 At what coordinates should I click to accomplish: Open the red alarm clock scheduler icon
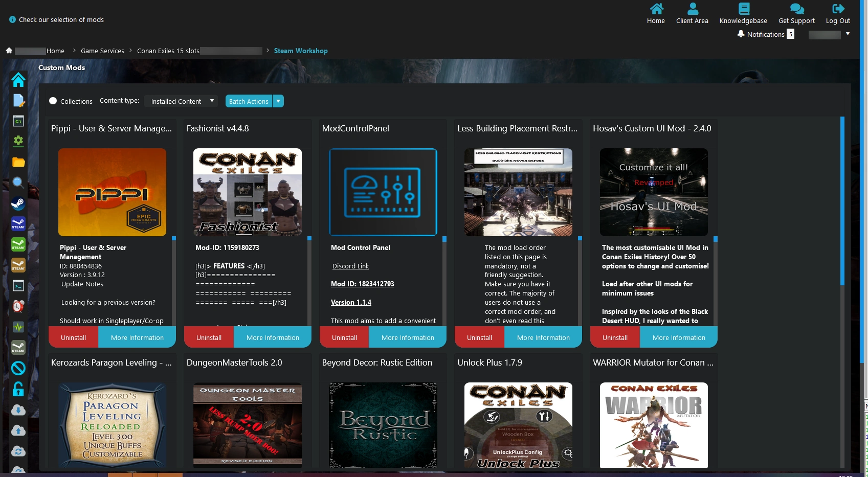pyautogui.click(x=18, y=306)
